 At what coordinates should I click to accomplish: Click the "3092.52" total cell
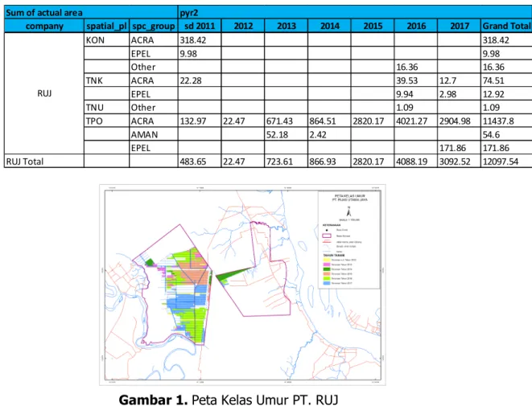pyautogui.click(x=459, y=162)
